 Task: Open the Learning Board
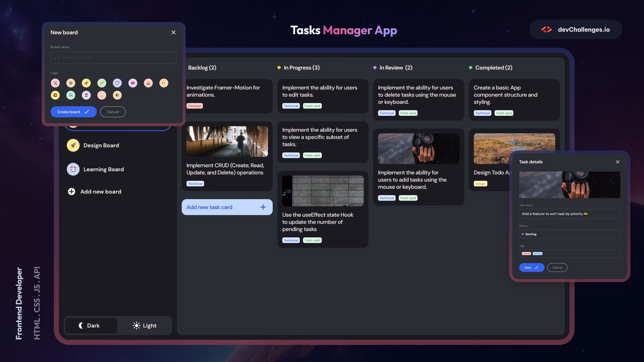(x=103, y=170)
